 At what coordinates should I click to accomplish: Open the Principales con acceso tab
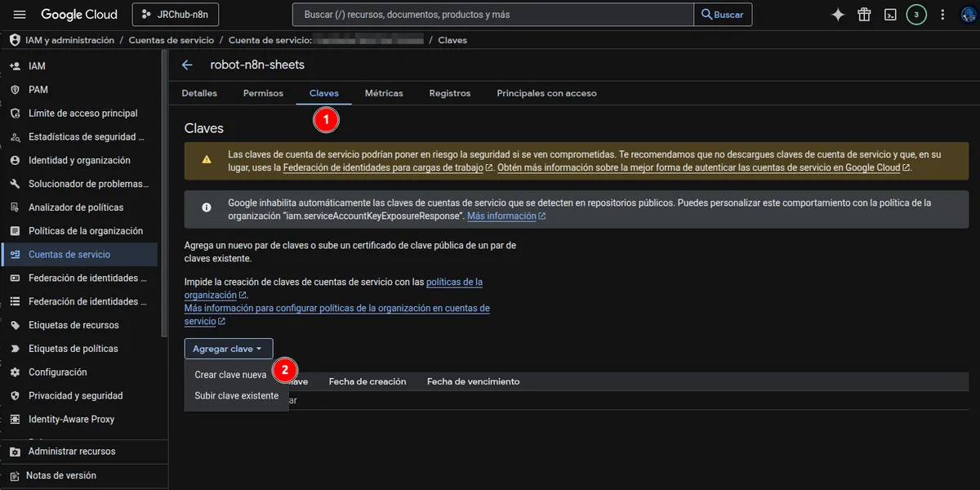pyautogui.click(x=547, y=93)
